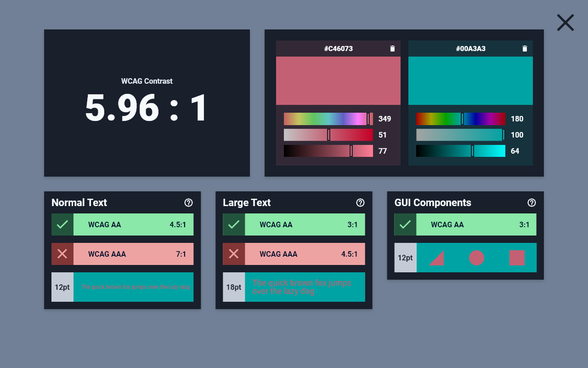
Task: Click the #C46073 hex code label
Action: point(338,48)
